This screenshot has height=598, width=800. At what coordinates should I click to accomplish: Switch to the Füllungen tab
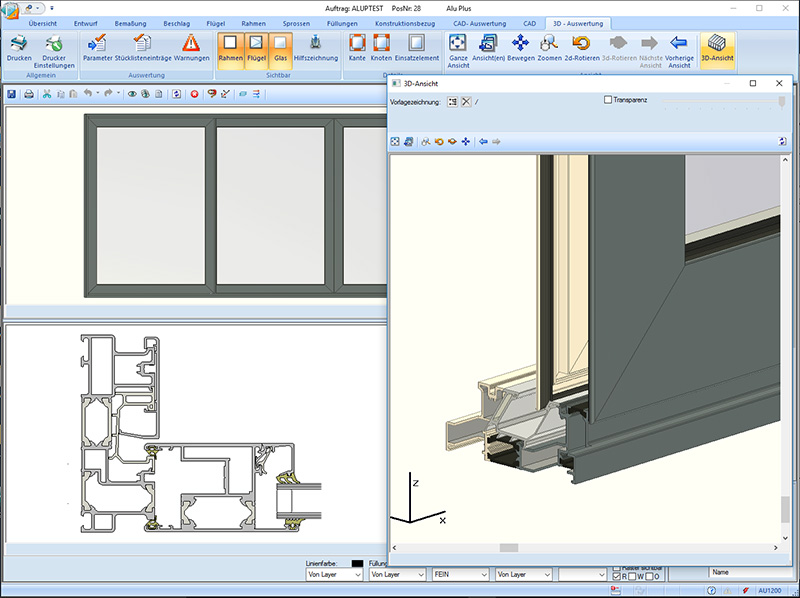click(342, 23)
